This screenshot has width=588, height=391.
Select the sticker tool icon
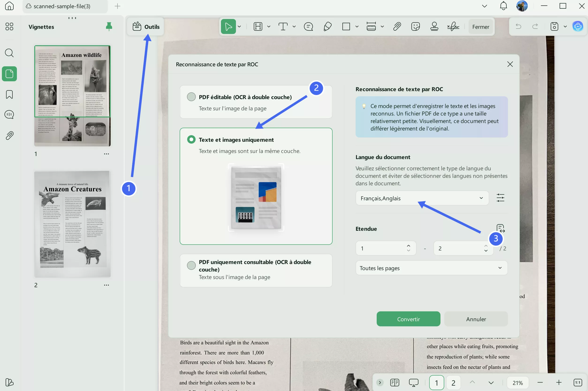416,26
